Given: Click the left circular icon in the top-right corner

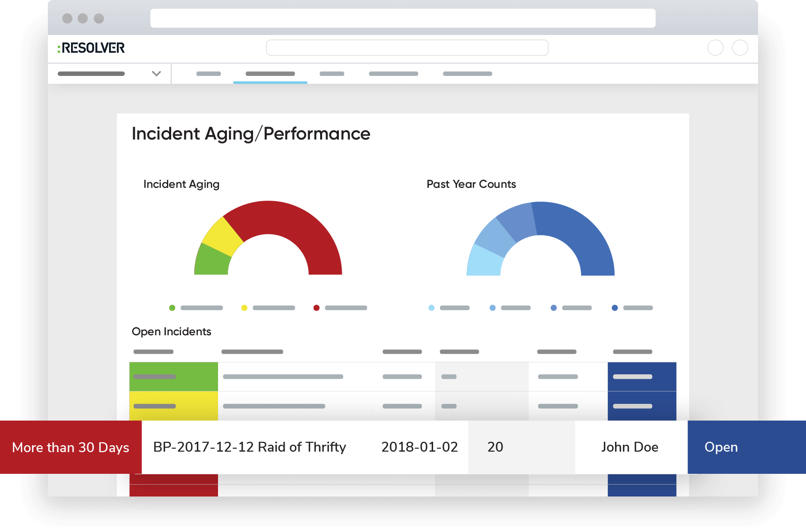Looking at the screenshot, I should pos(715,48).
